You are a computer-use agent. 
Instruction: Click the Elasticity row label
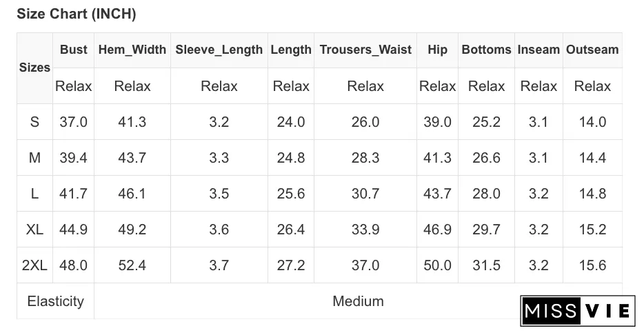point(55,301)
